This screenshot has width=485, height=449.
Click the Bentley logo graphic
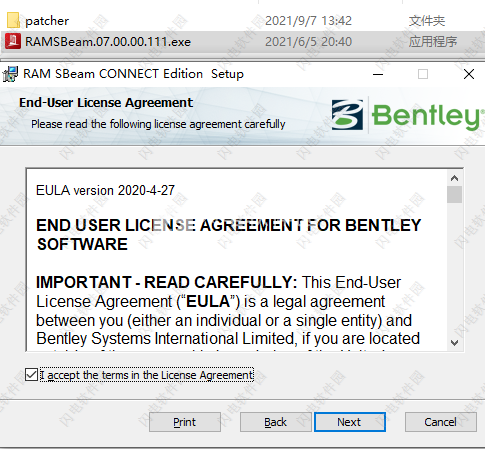406,115
